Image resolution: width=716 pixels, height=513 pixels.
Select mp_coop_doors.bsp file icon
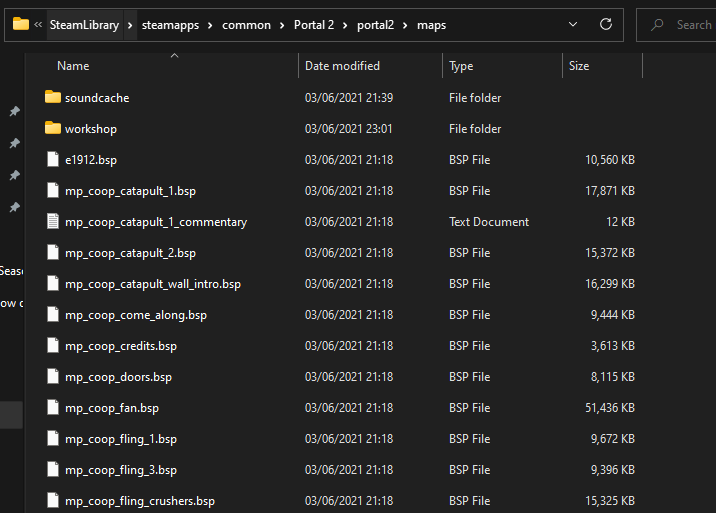point(53,376)
